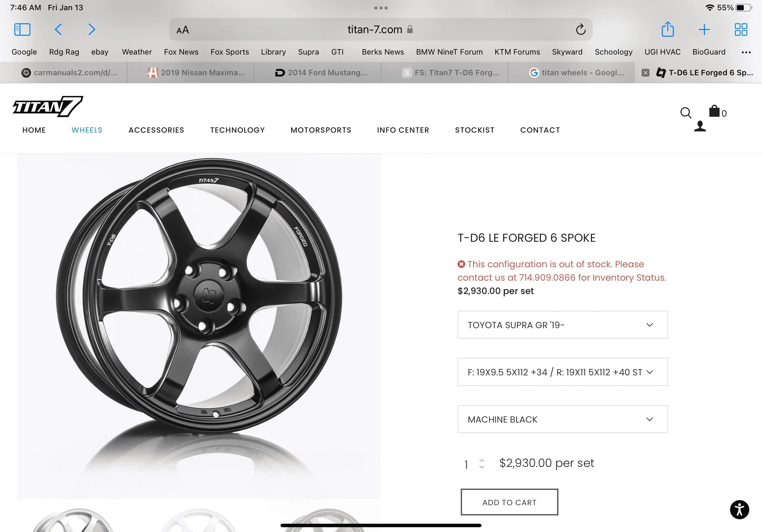The image size is (762, 532).
Task: Open the ACCESSORIES menu item
Action: (x=156, y=130)
